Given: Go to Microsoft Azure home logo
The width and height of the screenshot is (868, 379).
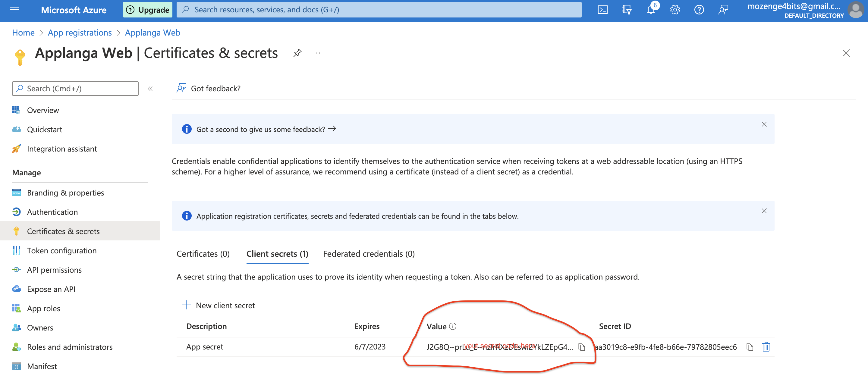Looking at the screenshot, I should pos(74,10).
